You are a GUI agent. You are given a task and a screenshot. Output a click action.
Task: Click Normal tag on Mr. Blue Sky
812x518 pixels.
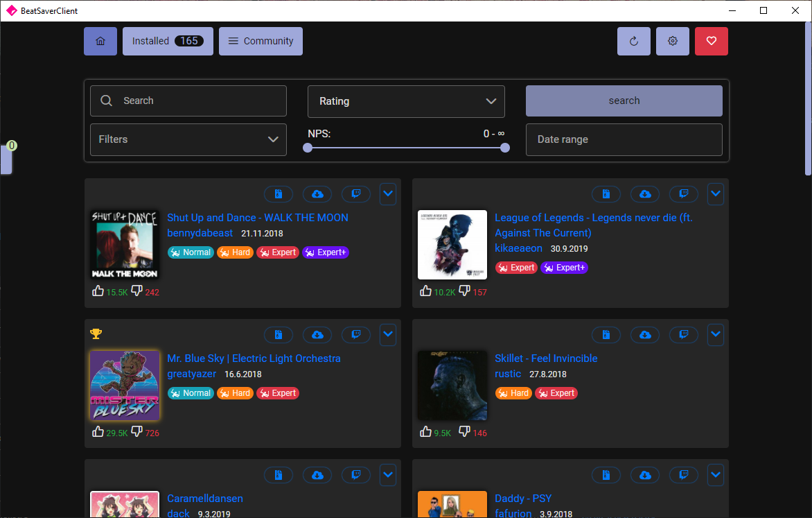click(x=191, y=393)
